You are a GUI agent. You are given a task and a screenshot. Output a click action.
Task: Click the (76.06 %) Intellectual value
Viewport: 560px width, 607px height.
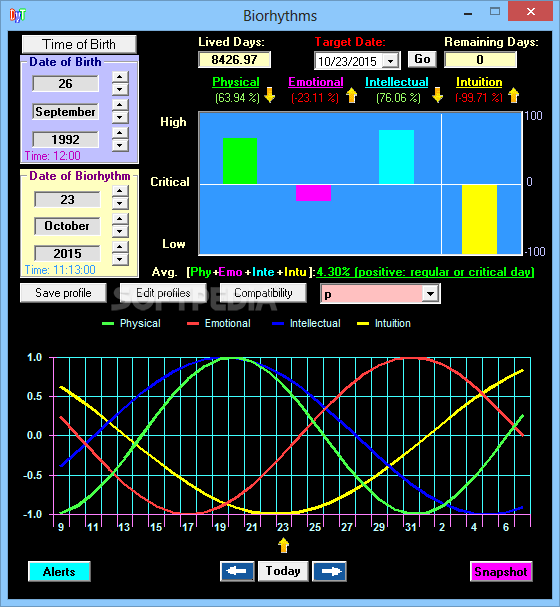tap(398, 98)
